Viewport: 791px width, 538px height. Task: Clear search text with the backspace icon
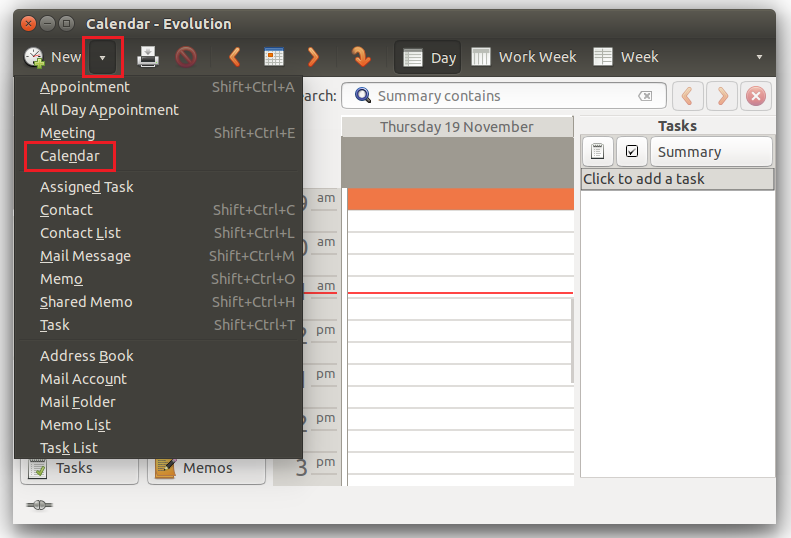coord(645,96)
